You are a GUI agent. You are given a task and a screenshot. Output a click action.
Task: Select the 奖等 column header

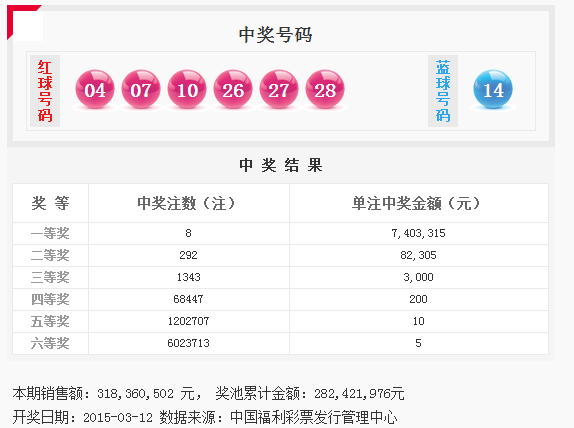pyautogui.click(x=51, y=203)
